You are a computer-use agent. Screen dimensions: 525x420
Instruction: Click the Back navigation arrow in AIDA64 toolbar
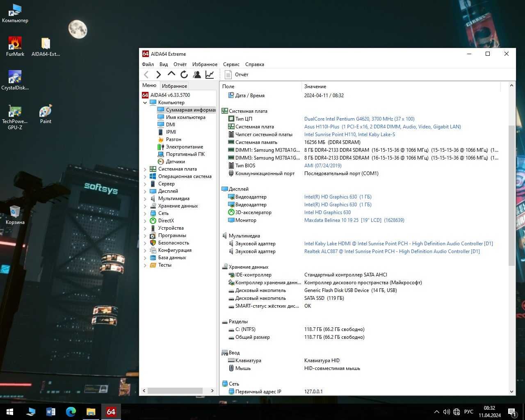[x=146, y=75]
